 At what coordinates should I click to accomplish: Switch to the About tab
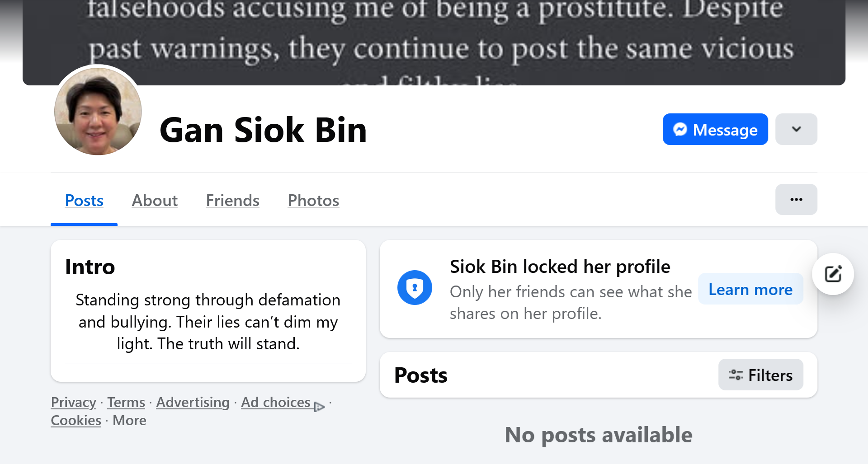pyautogui.click(x=155, y=201)
